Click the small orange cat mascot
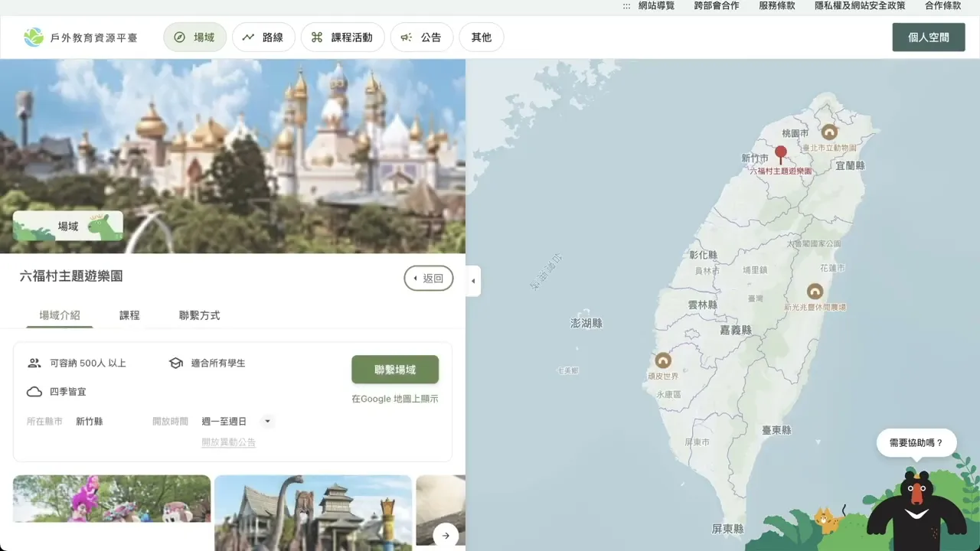The width and height of the screenshot is (980, 551). [827, 520]
